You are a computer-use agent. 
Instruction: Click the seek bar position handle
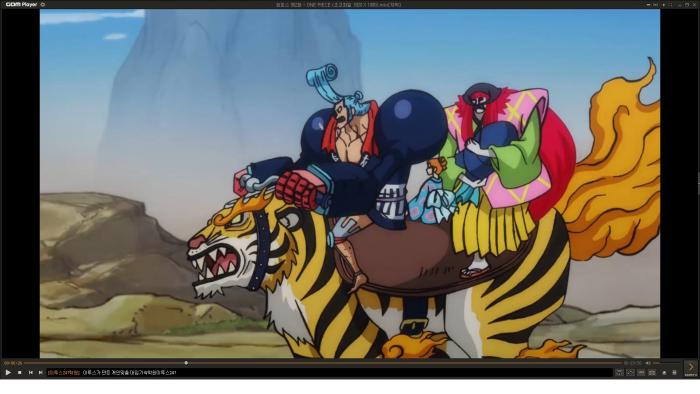(186, 363)
